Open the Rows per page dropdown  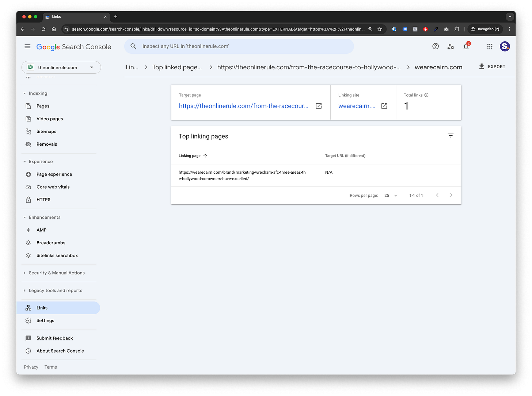[391, 196]
